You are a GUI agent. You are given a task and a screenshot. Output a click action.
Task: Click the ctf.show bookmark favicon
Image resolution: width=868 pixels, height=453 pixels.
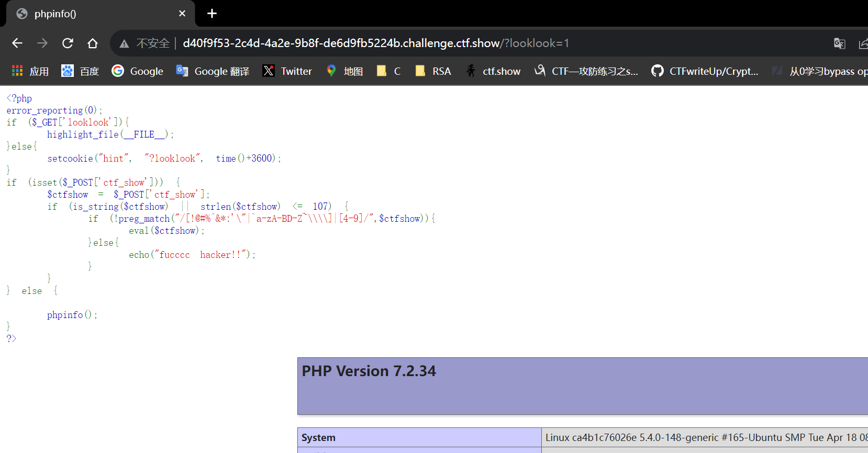471,71
